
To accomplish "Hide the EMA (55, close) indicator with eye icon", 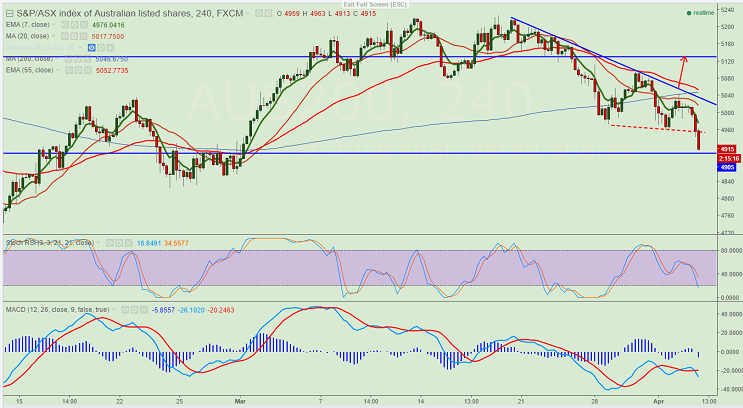I will 69,70.
